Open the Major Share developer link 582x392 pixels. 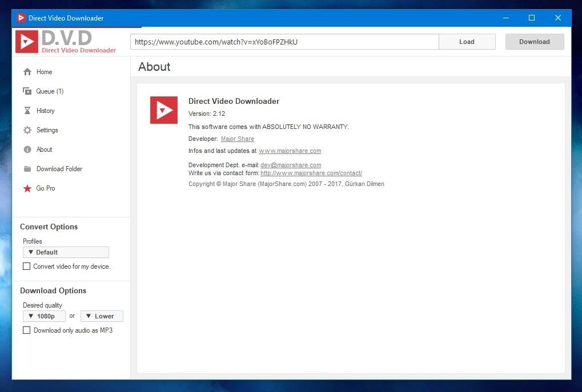238,139
